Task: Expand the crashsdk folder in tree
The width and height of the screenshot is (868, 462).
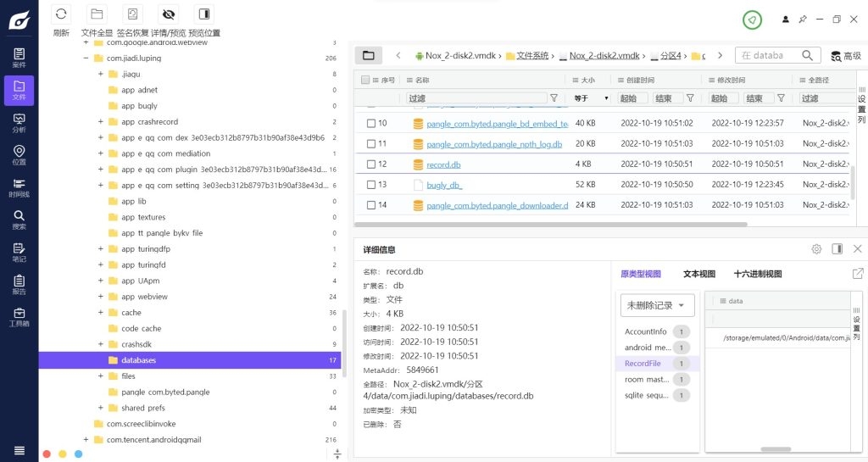Action: (x=101, y=344)
